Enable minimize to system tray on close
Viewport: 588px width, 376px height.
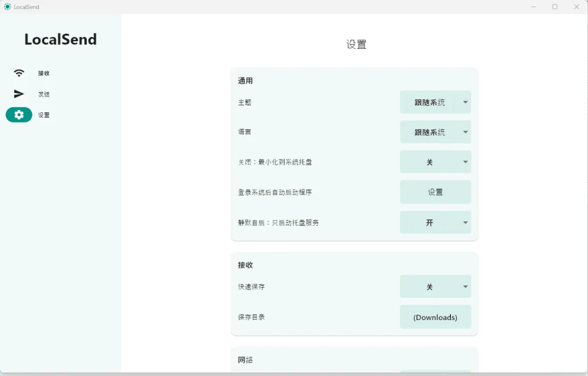(435, 161)
